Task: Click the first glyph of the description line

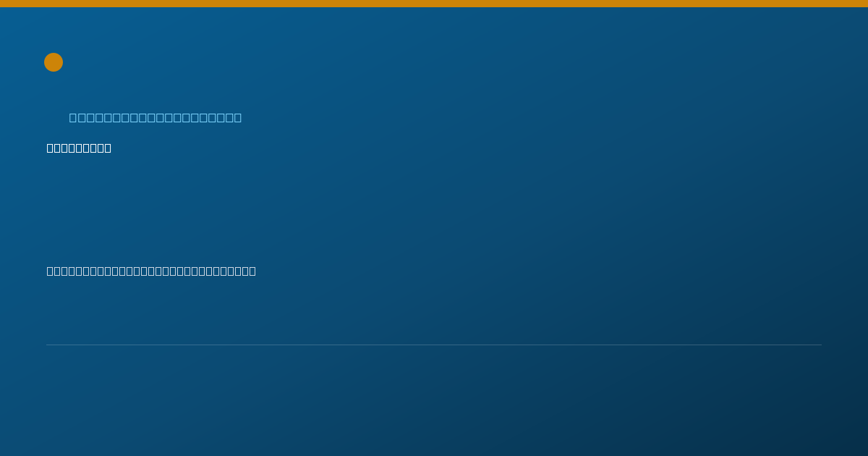Action: (x=51, y=271)
